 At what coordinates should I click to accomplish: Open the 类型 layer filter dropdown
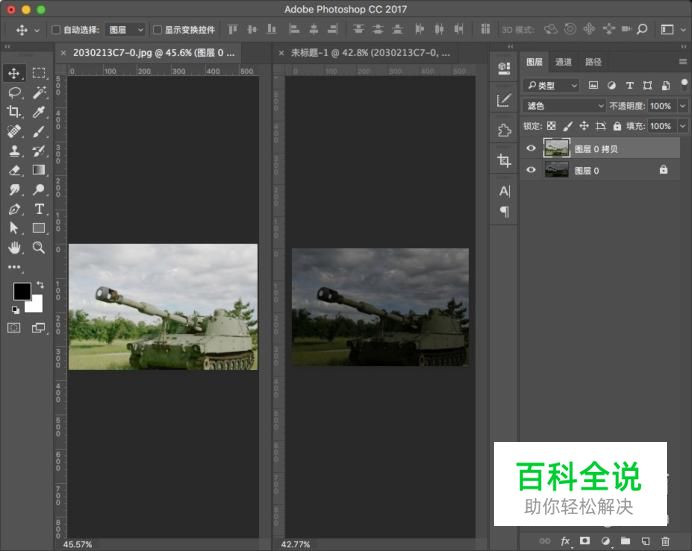(552, 86)
